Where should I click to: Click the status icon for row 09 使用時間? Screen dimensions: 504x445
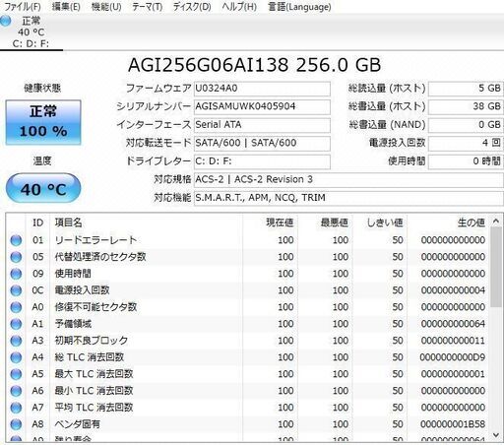click(x=16, y=274)
